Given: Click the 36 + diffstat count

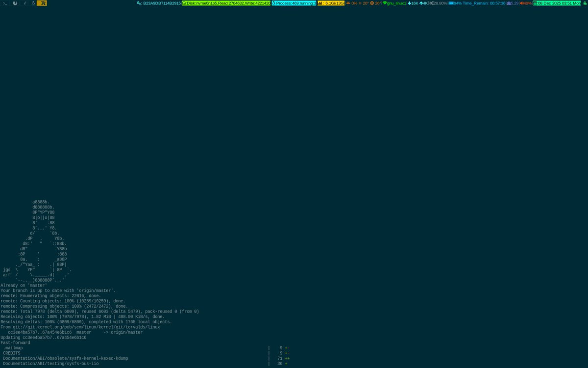Looking at the screenshot, I should (x=282, y=364).
